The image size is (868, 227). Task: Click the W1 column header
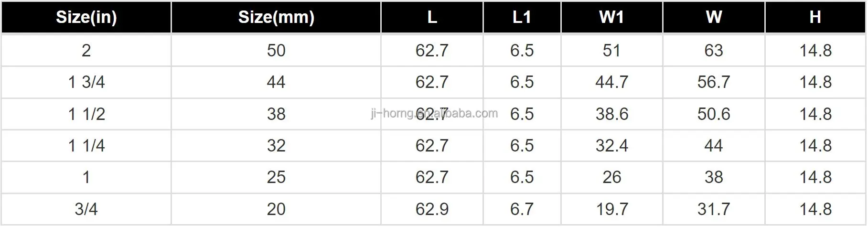coord(611,17)
